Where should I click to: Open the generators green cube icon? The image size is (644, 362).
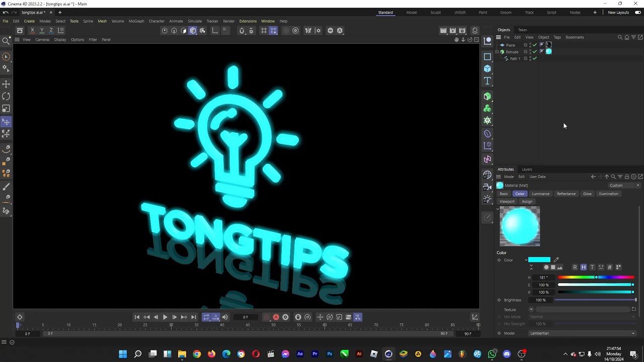point(487,96)
